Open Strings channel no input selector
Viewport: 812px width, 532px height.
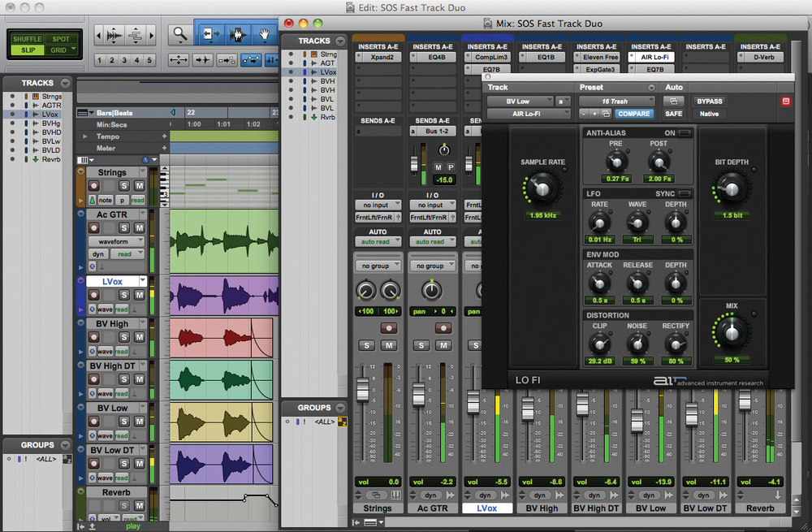tap(378, 205)
